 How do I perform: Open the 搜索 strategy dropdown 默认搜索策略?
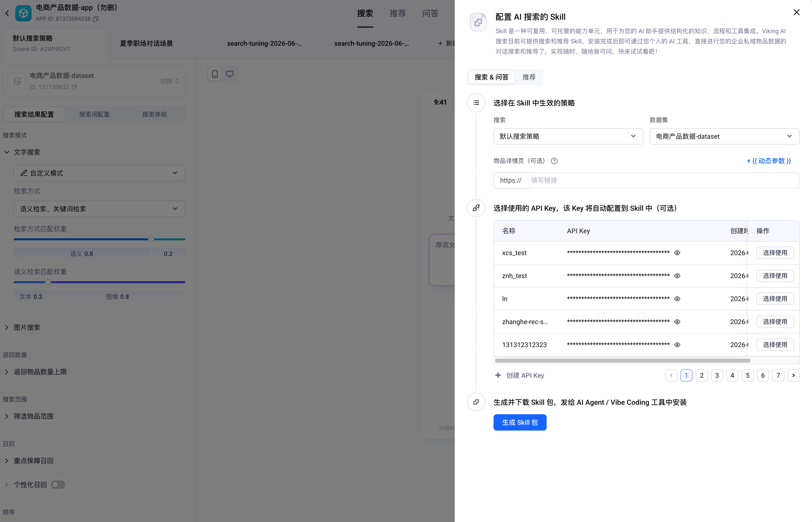pos(568,136)
